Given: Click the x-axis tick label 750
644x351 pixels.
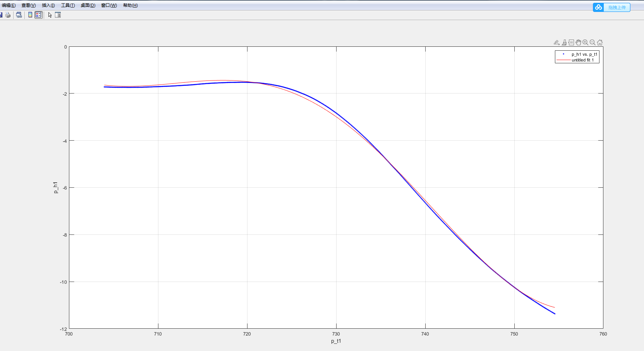Looking at the screenshot, I should pyautogui.click(x=514, y=334).
